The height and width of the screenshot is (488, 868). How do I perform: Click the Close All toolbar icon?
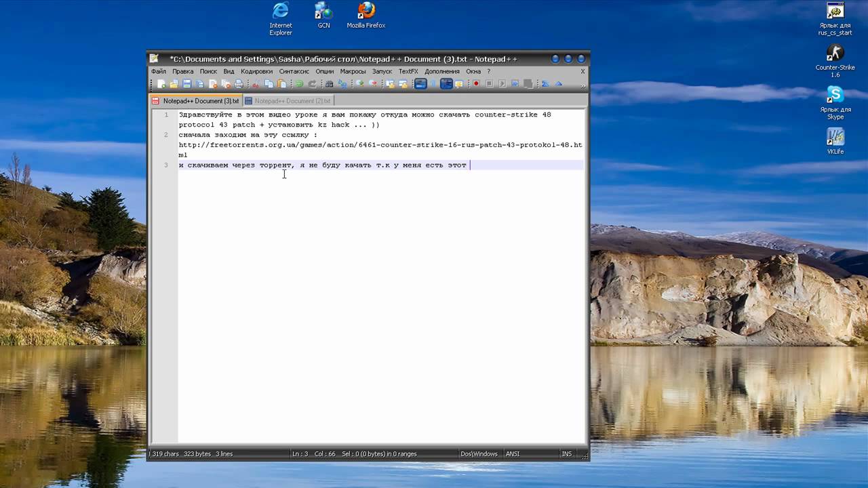point(226,84)
